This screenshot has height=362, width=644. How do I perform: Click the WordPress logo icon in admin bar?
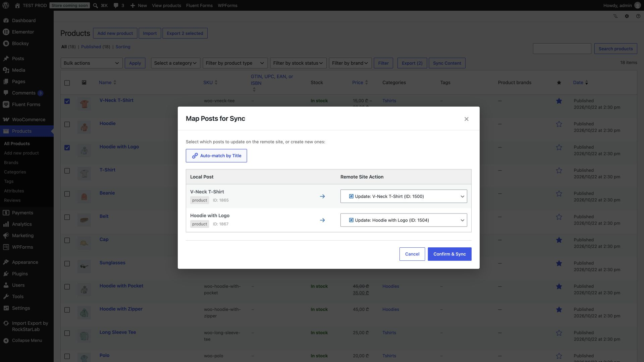6,5
